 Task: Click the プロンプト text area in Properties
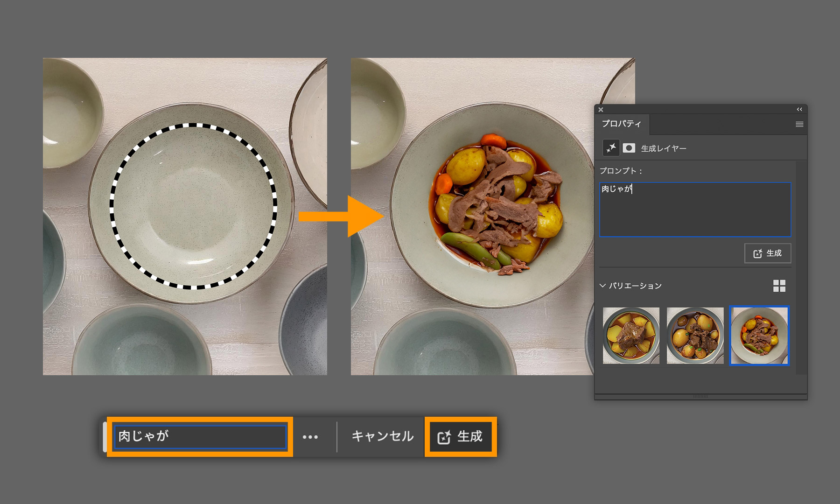tap(695, 210)
